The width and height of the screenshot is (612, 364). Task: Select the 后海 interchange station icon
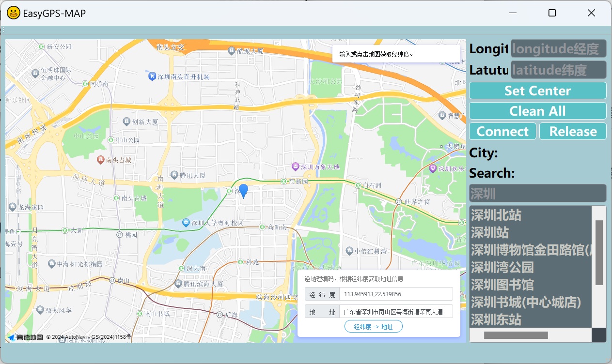(221, 315)
